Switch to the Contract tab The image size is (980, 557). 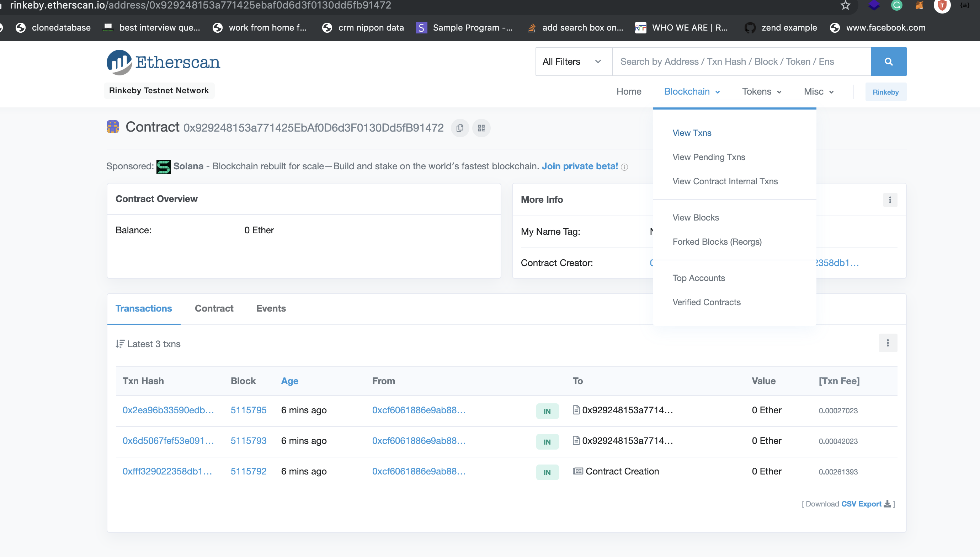(x=214, y=308)
